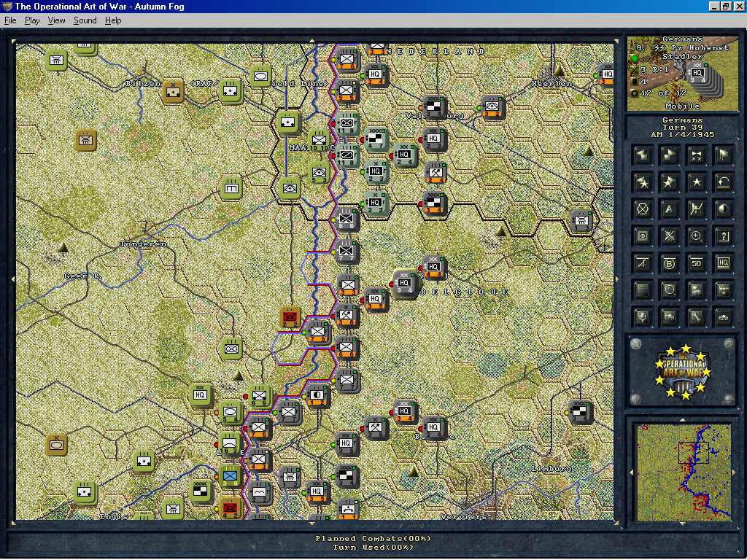Click the aircraft icon button

click(x=724, y=290)
